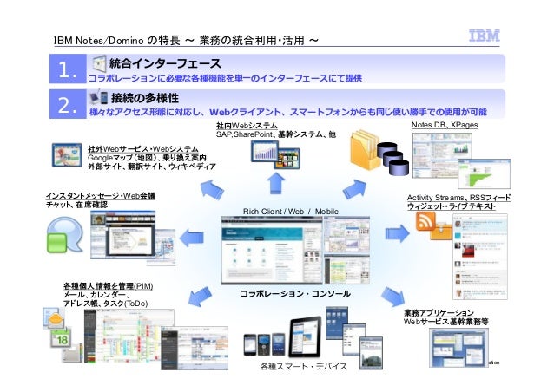Click the text Webサービス基幹業務等
The image size is (554, 392).
coord(445,322)
